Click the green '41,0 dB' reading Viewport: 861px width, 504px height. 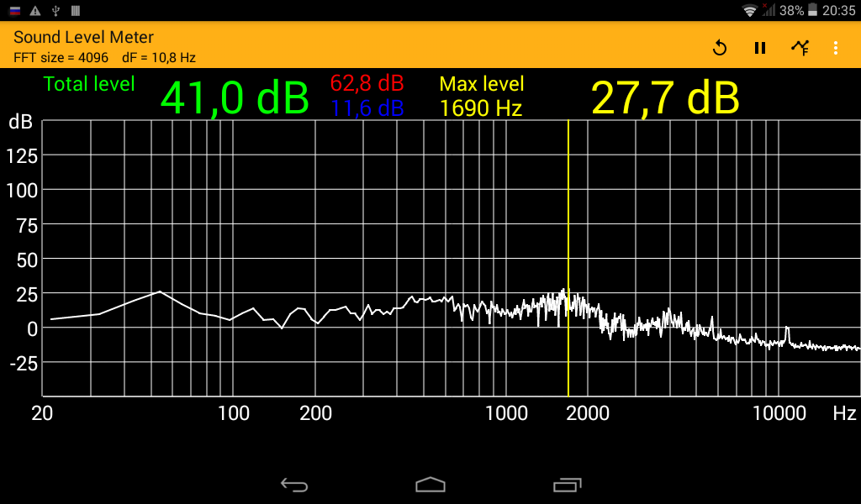point(235,99)
